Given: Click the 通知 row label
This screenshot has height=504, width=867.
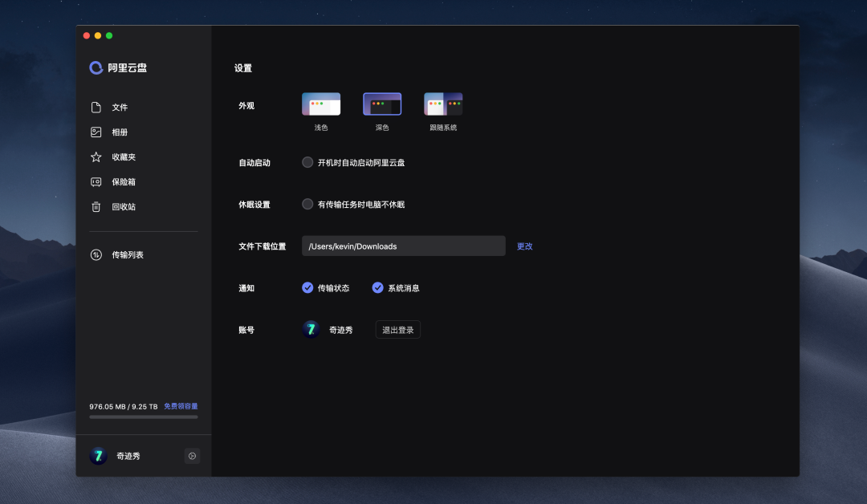Looking at the screenshot, I should pyautogui.click(x=246, y=288).
